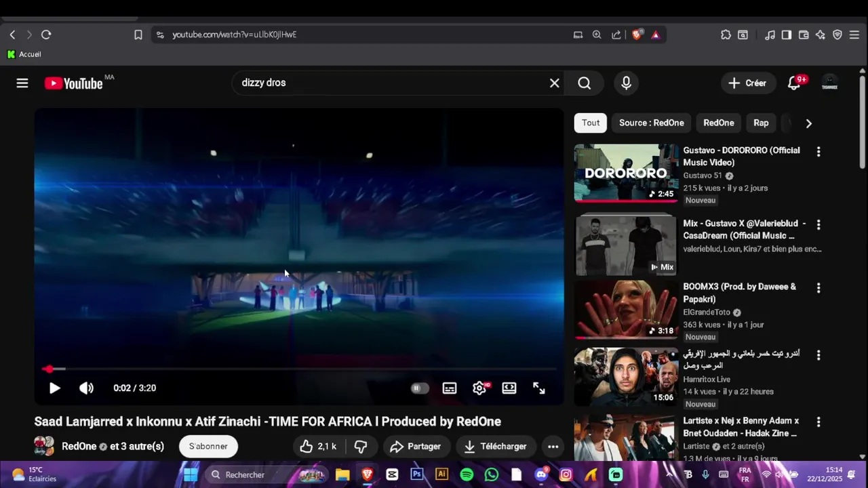
Task: Open the Créer button
Action: 747,83
